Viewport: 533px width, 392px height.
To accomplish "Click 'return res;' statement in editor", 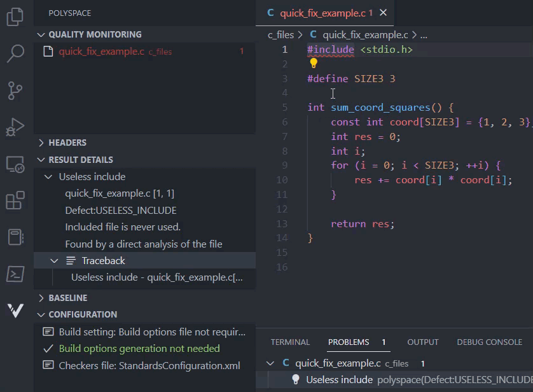I will pos(363,224).
